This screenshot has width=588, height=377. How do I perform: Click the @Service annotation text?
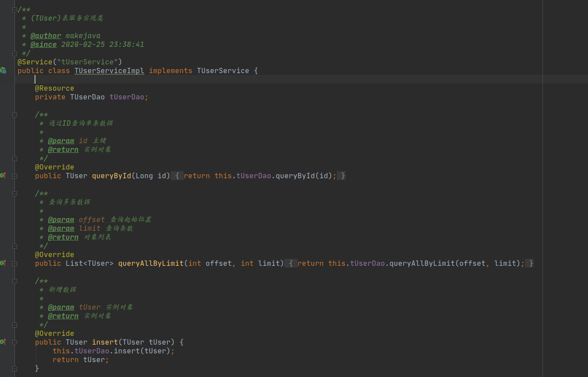tap(35, 62)
